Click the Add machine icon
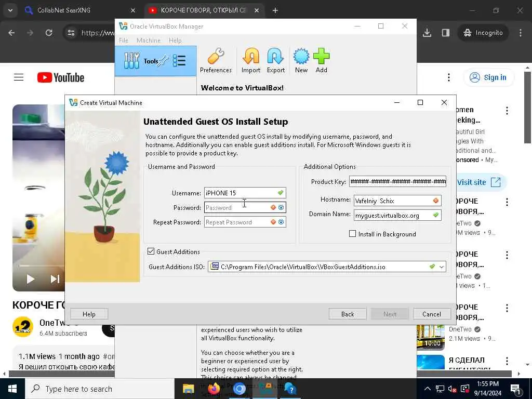The width and height of the screenshot is (532, 399). tap(321, 60)
